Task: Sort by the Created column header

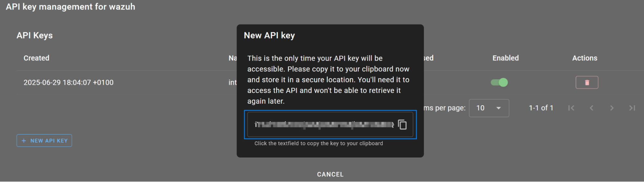Action: pyautogui.click(x=36, y=58)
